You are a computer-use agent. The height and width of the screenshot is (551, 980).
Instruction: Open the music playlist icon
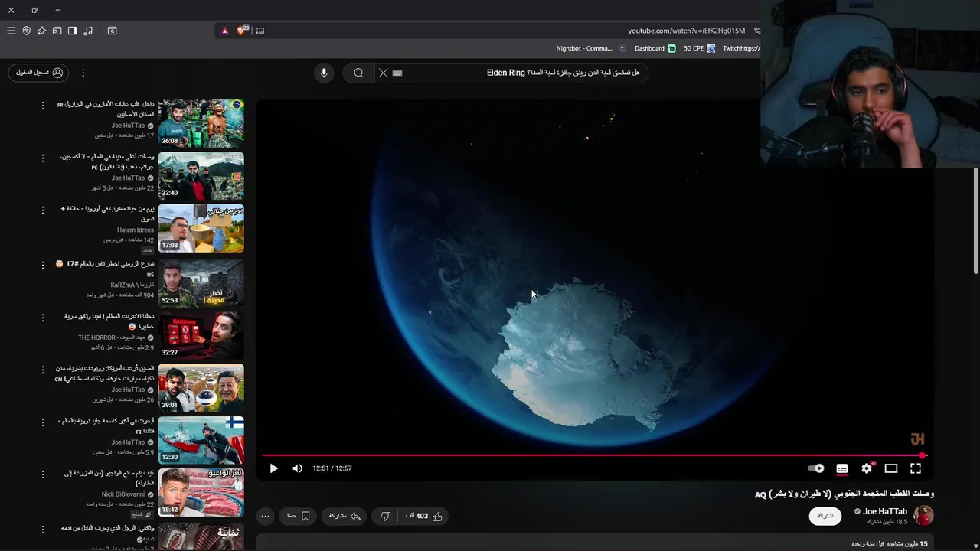click(88, 31)
